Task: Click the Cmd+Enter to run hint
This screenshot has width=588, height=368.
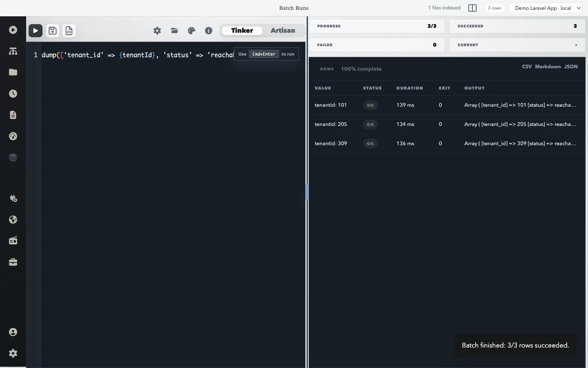Action: (266, 54)
